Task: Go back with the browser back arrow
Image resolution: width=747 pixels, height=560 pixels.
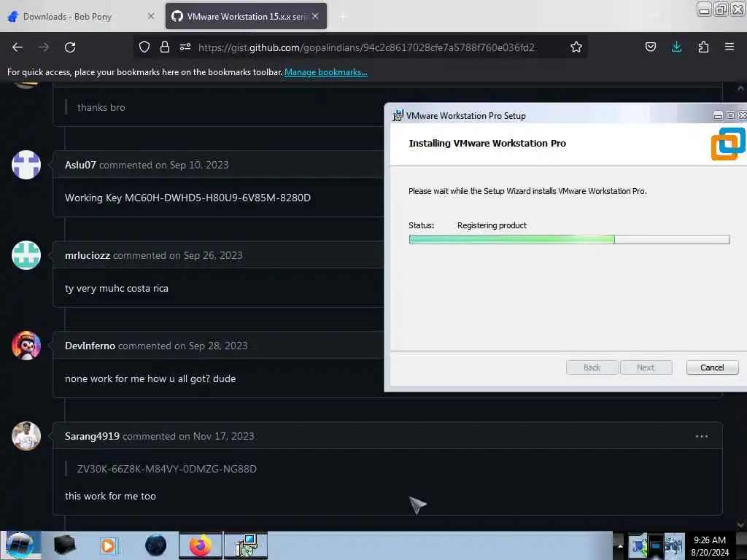Action: pyautogui.click(x=18, y=47)
